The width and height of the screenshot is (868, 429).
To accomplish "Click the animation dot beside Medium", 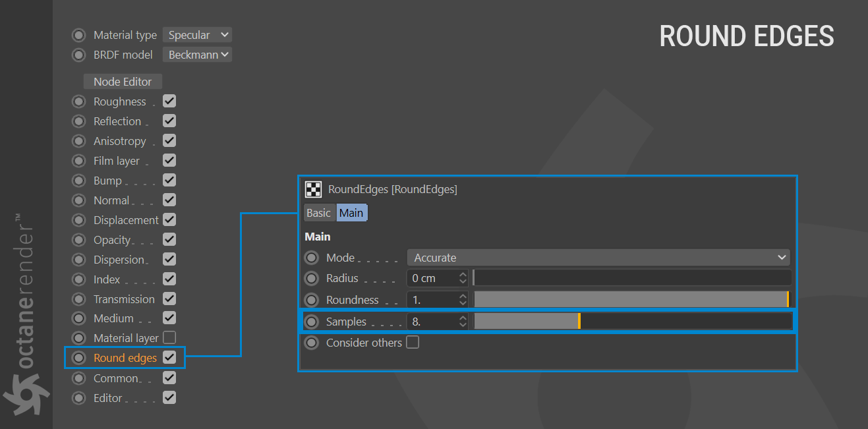I will [x=79, y=318].
